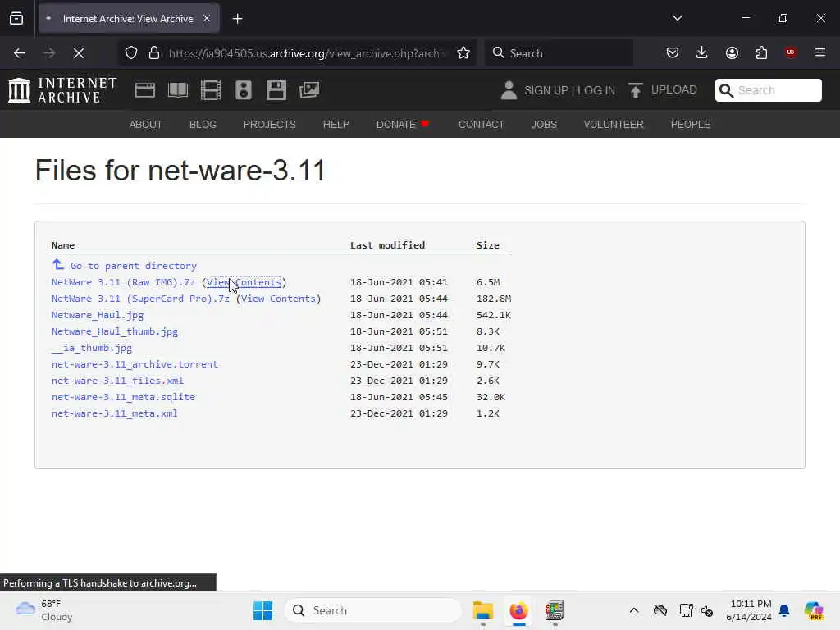The width and height of the screenshot is (840, 630).
Task: Click the Firefox toolbar Search field
Action: coord(559,53)
